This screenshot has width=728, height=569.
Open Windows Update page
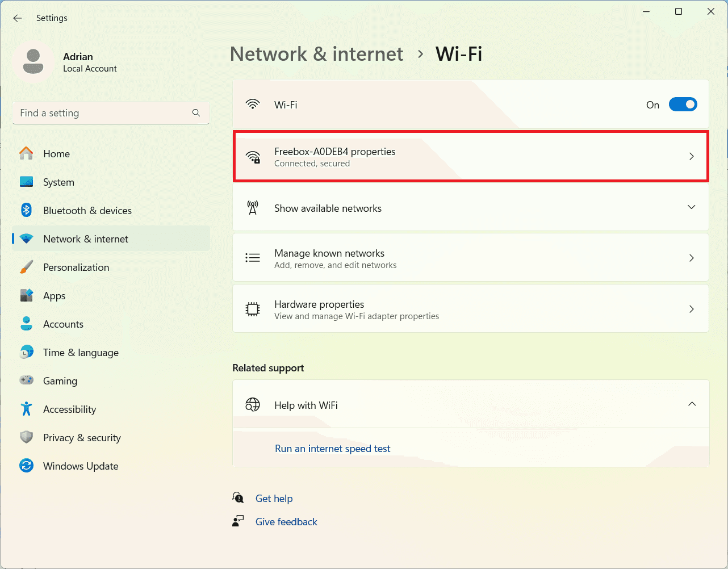pyautogui.click(x=111, y=466)
